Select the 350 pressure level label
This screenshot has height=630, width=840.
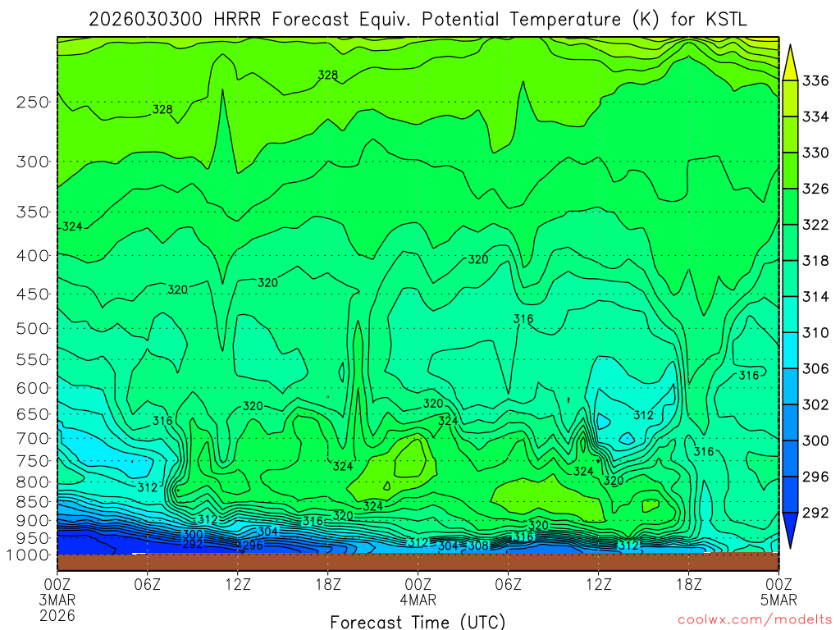point(33,212)
